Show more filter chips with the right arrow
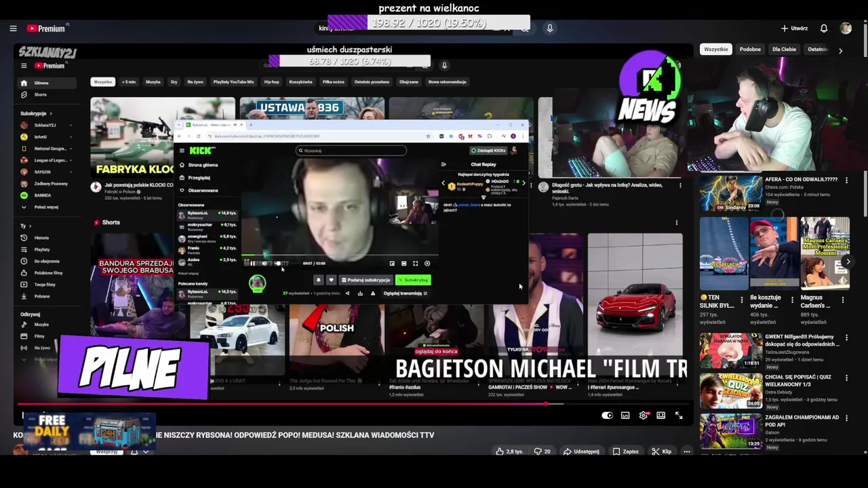Screen dimensions: 868x488 point(840,50)
